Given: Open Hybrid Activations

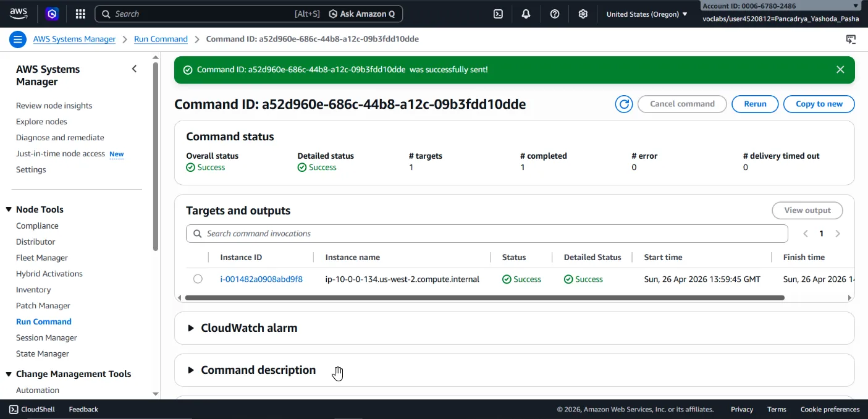Looking at the screenshot, I should pos(49,274).
